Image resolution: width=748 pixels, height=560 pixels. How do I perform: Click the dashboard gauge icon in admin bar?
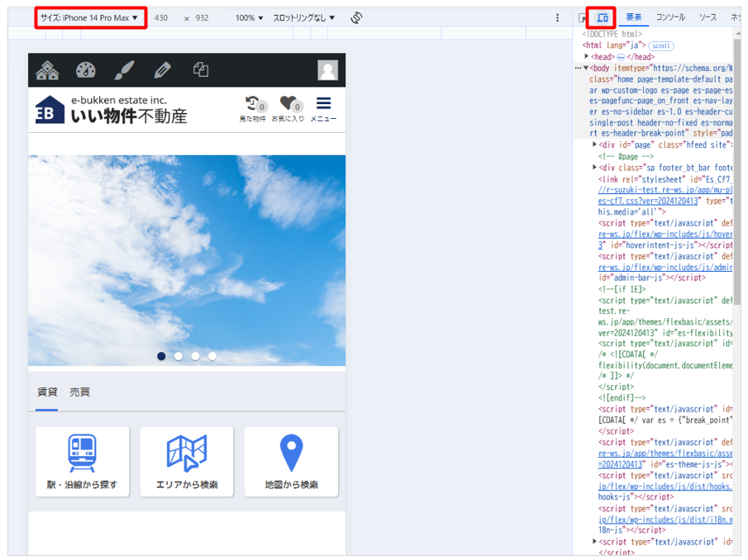coord(86,70)
